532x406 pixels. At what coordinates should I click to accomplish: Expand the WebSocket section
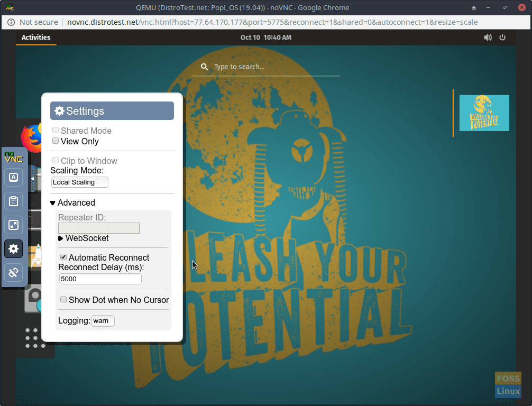pyautogui.click(x=84, y=238)
